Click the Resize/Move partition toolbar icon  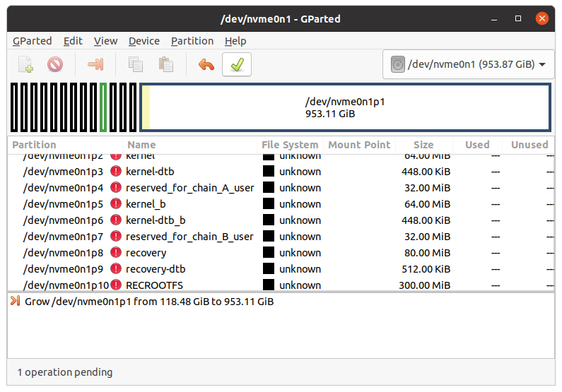coord(95,65)
